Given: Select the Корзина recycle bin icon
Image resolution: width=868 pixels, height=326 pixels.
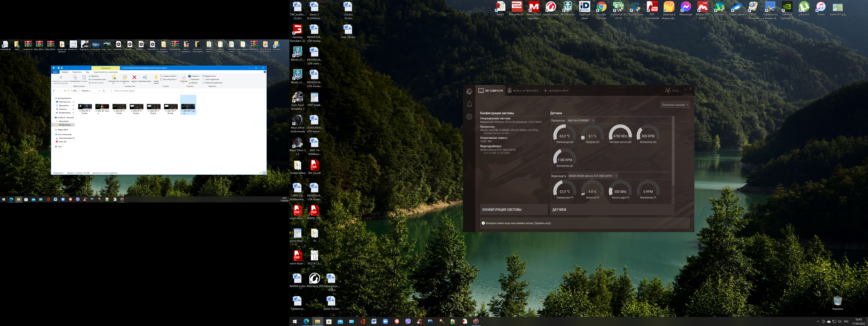Looking at the screenshot, I should point(837,303).
